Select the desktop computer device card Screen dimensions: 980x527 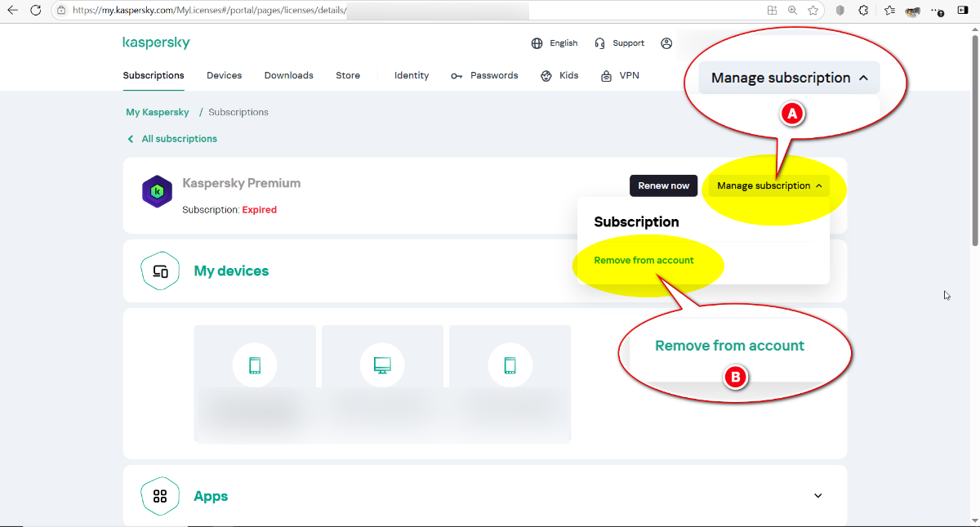click(382, 384)
